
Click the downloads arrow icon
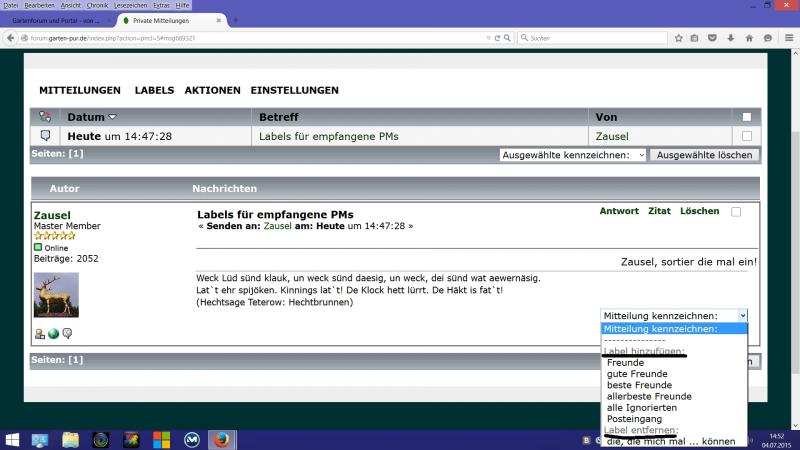pyautogui.click(x=730, y=38)
